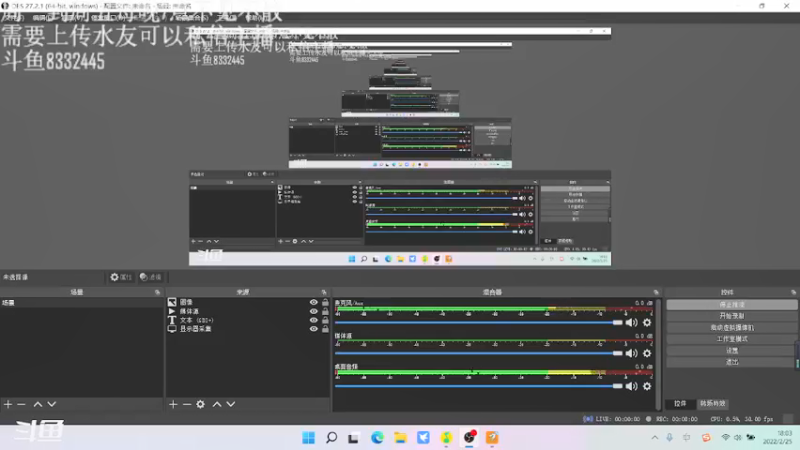Open the system tray volume icon
This screenshot has height=450, width=800.
[738, 438]
